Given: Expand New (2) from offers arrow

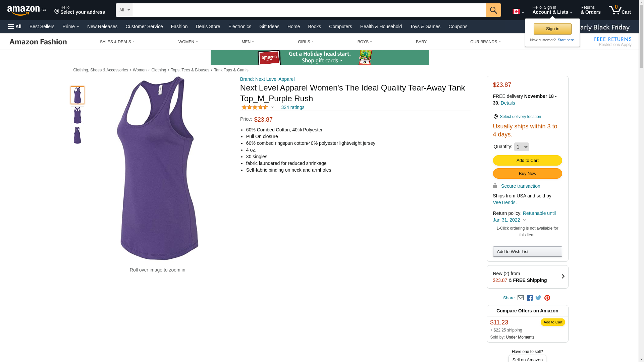Looking at the screenshot, I should click(563, 277).
